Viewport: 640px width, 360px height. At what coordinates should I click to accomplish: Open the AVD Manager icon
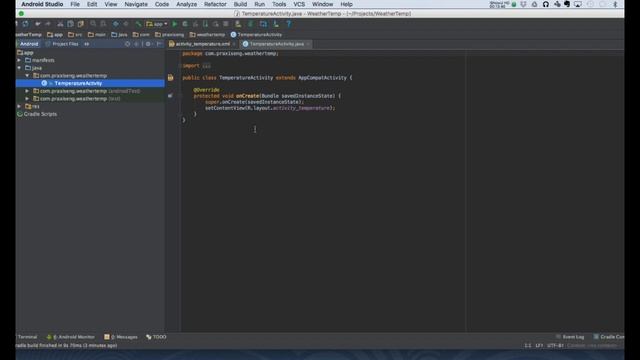tap(238, 24)
